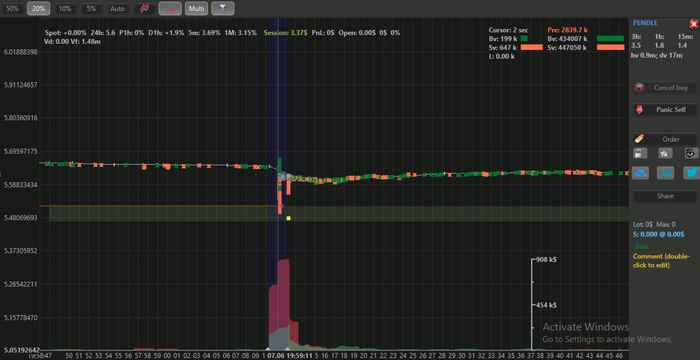Click the 07.06 date label on time axis
Screen dimensions: 700x360
point(275,356)
